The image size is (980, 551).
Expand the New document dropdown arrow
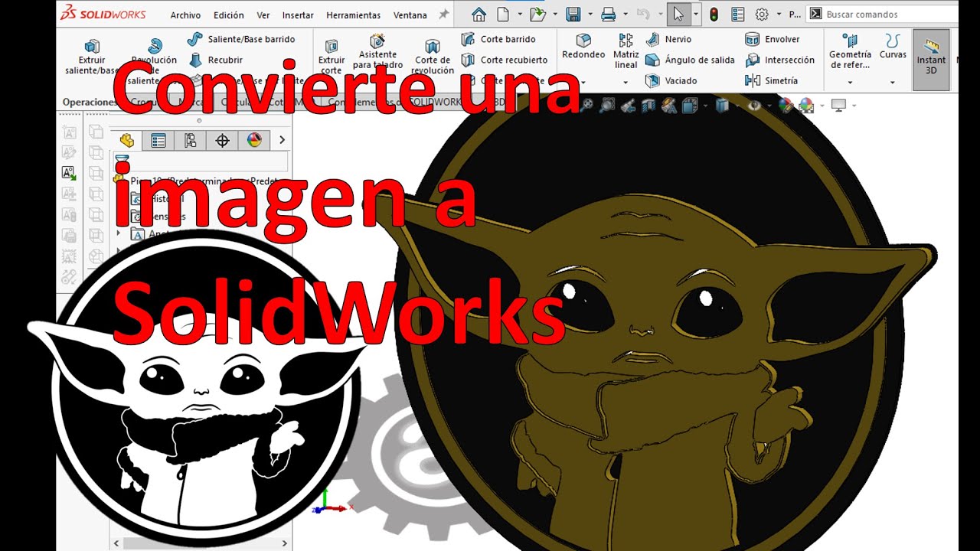(519, 15)
